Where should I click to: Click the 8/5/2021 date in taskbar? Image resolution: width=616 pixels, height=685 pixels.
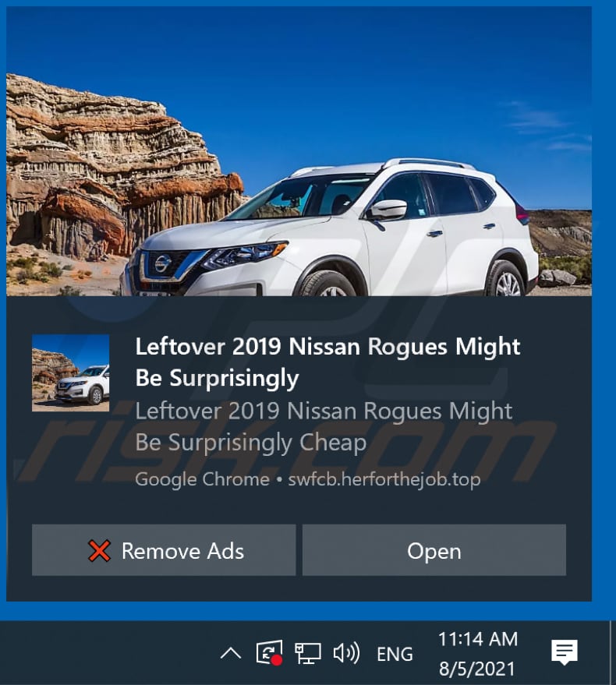[x=476, y=669]
